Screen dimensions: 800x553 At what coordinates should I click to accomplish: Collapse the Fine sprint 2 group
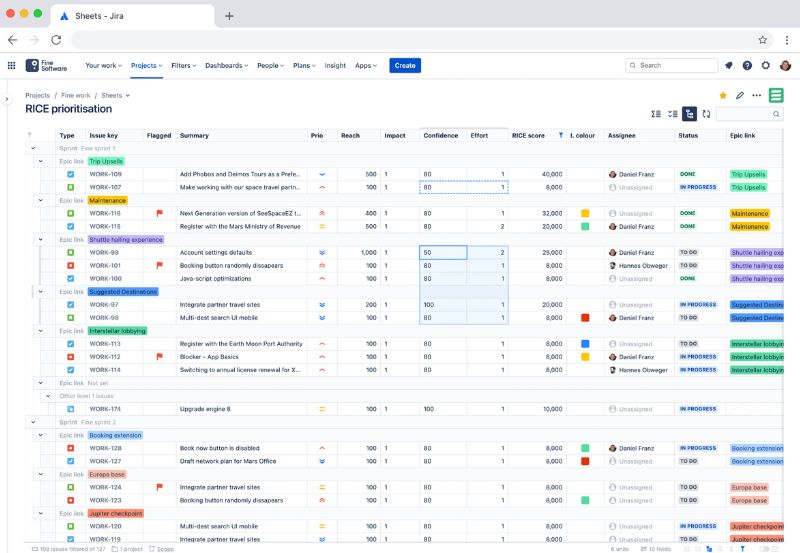coord(31,422)
